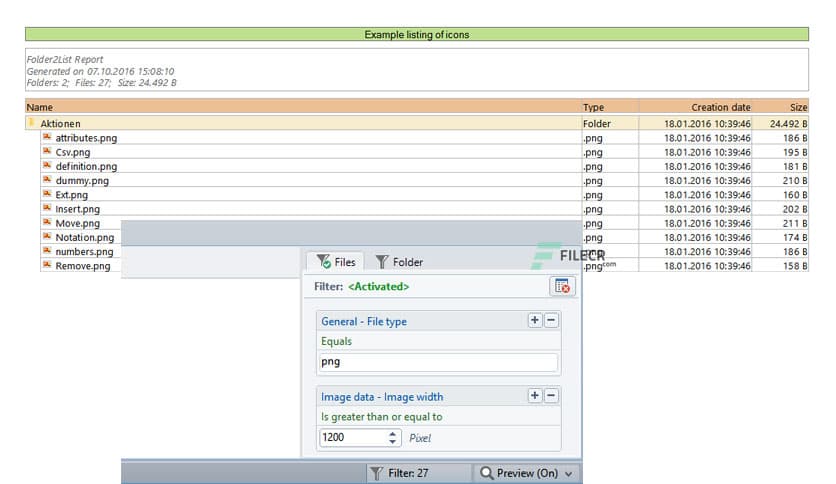Click the Filter: <Activated> status label

click(361, 287)
